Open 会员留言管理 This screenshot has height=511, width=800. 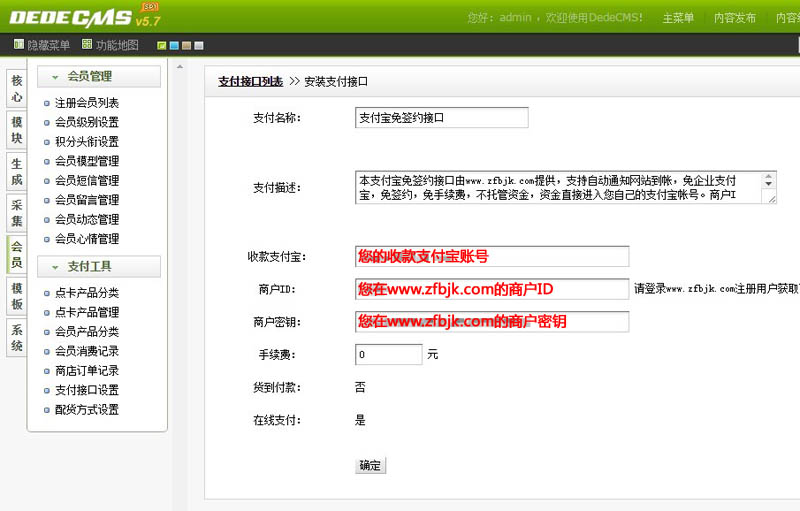[87, 200]
